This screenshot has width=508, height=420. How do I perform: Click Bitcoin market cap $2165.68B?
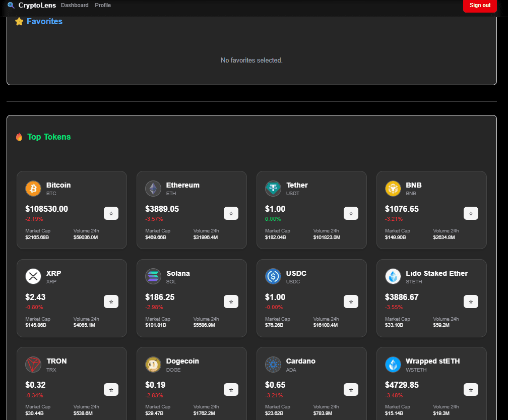pyautogui.click(x=37, y=237)
